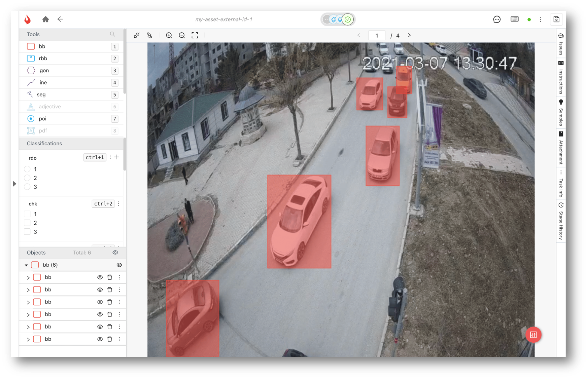The image size is (588, 379).
Task: Expand the collapsed left side panel arrow
Action: tap(14, 184)
